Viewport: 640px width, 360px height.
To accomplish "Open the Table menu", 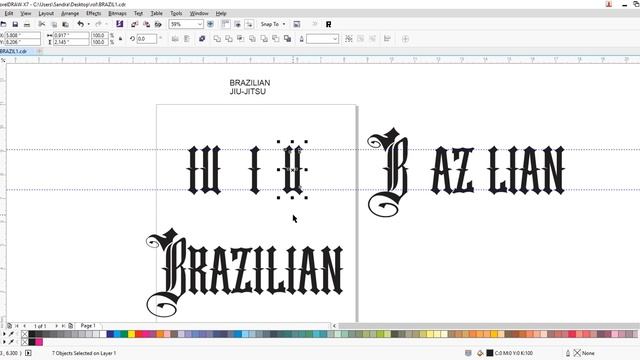I will (x=156, y=13).
